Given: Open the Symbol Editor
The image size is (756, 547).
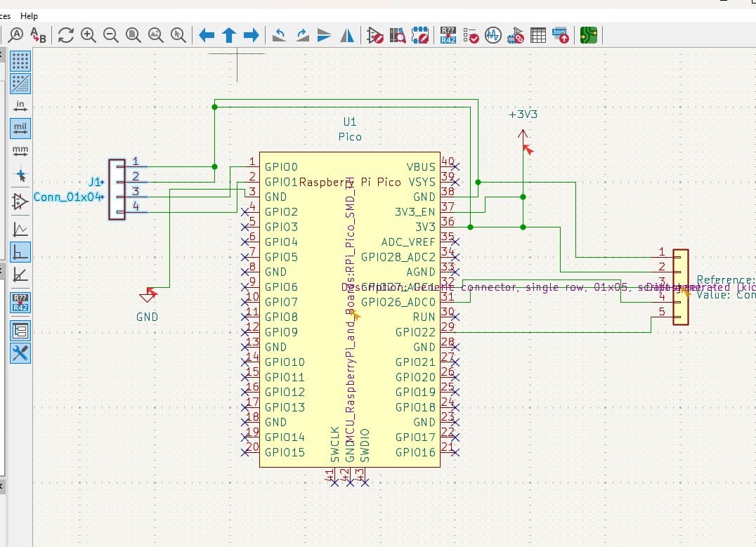Looking at the screenshot, I should [x=375, y=35].
